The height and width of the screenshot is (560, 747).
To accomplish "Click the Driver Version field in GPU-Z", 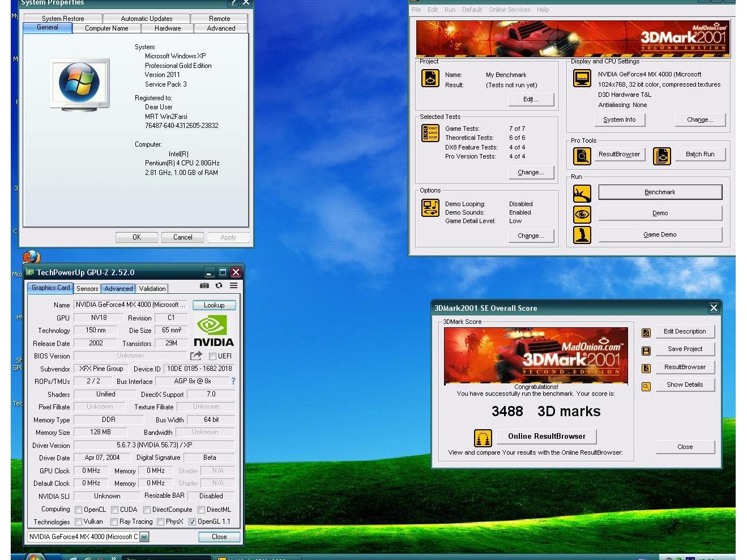I will click(x=154, y=445).
